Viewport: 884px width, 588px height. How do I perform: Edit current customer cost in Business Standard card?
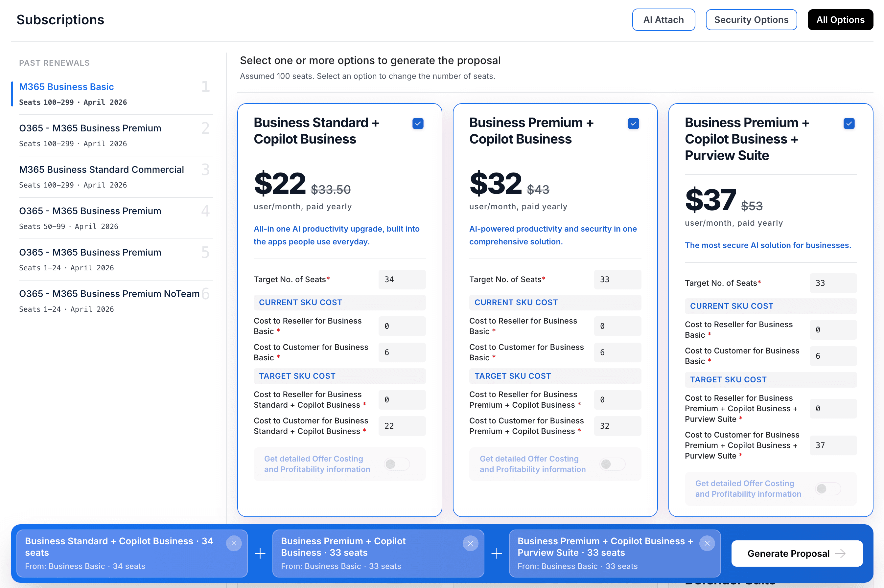(402, 352)
